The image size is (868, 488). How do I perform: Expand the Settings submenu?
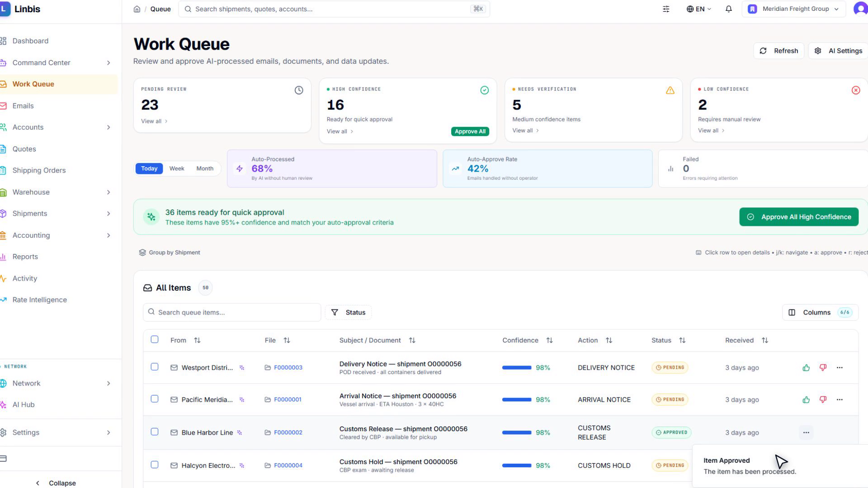(x=108, y=433)
